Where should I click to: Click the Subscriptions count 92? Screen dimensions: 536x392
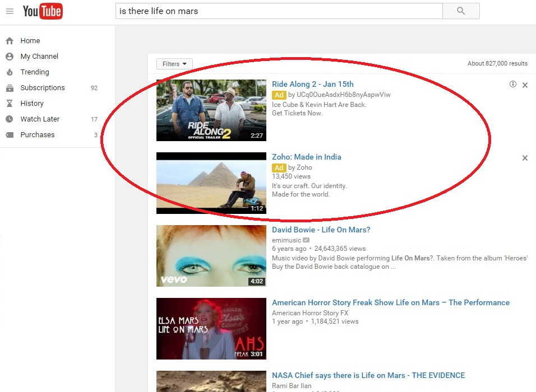point(94,88)
